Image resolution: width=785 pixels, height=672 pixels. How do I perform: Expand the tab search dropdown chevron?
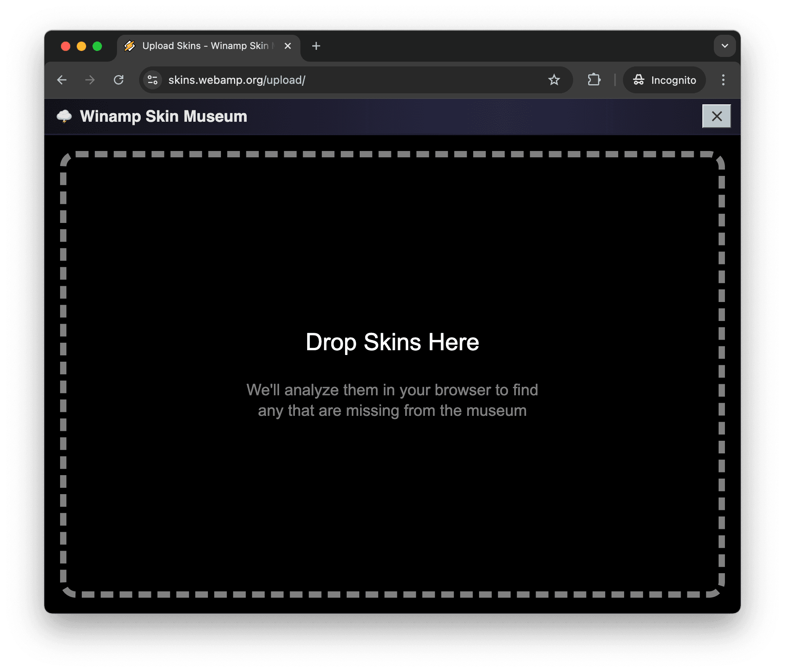click(x=725, y=46)
